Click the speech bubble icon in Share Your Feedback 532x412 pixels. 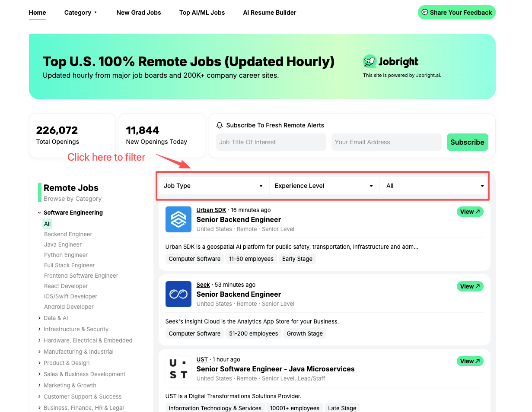pos(425,13)
